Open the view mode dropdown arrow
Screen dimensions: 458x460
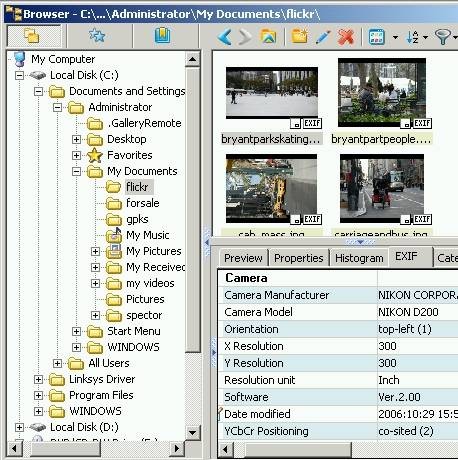point(395,37)
